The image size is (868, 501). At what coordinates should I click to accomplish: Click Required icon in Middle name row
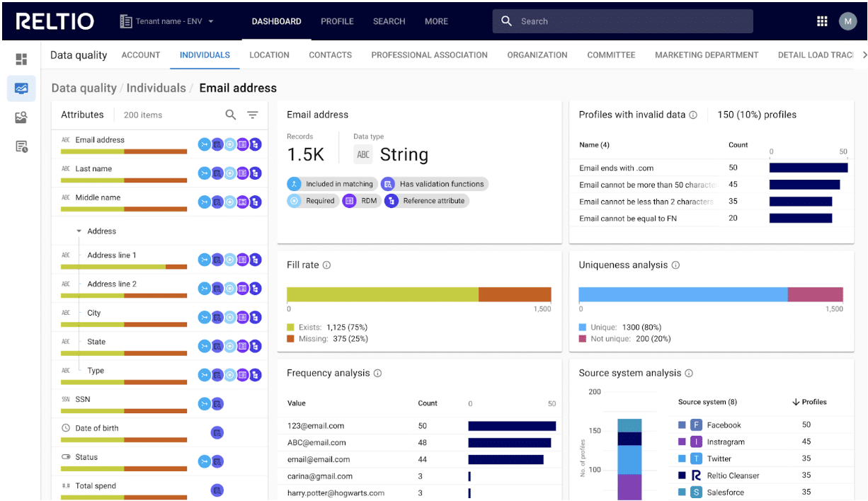pos(230,202)
